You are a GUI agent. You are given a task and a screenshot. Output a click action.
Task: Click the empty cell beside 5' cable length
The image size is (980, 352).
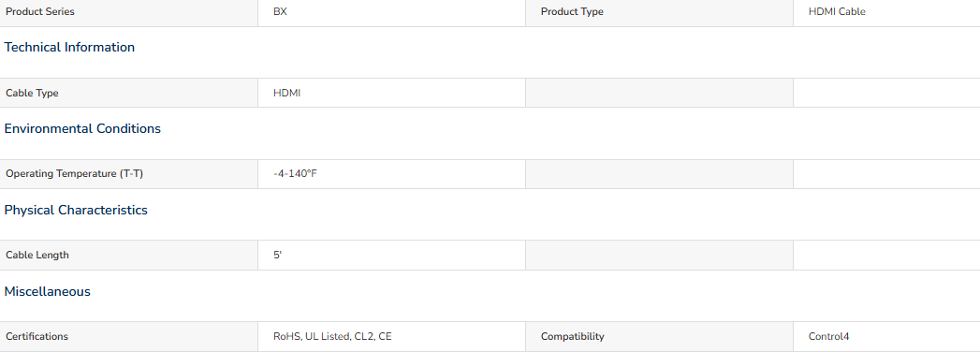pyautogui.click(x=659, y=255)
